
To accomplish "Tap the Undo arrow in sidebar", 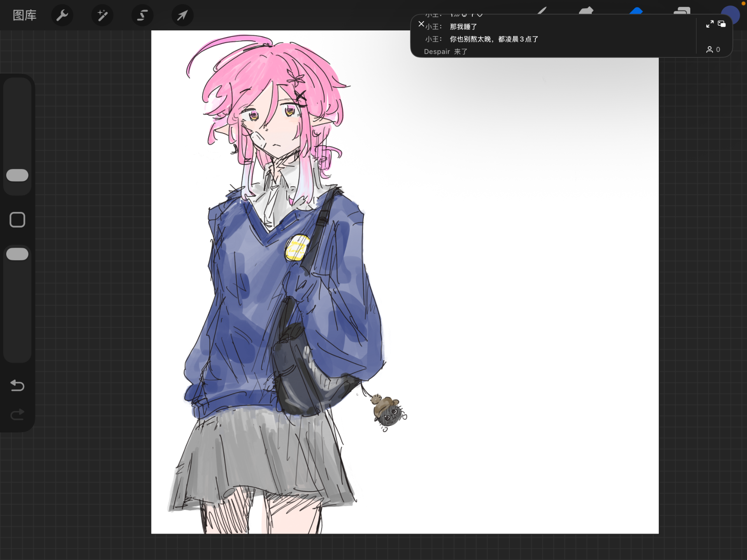I will [x=17, y=385].
